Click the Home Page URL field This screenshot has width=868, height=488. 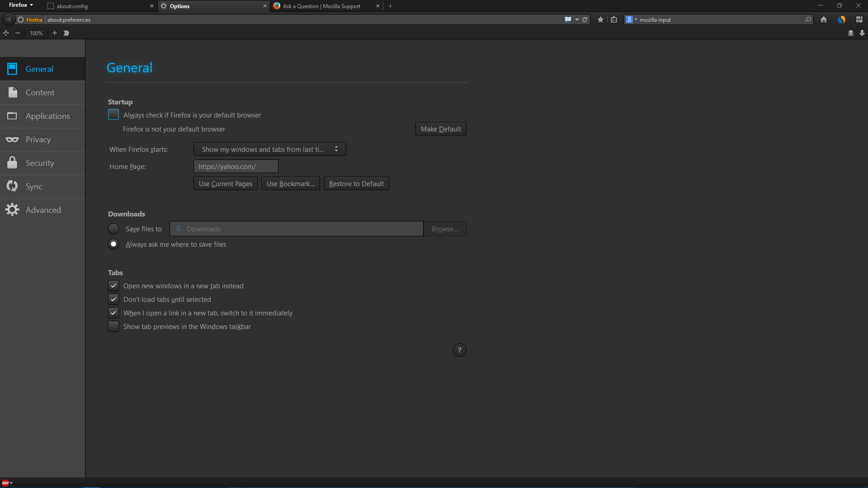coord(236,166)
